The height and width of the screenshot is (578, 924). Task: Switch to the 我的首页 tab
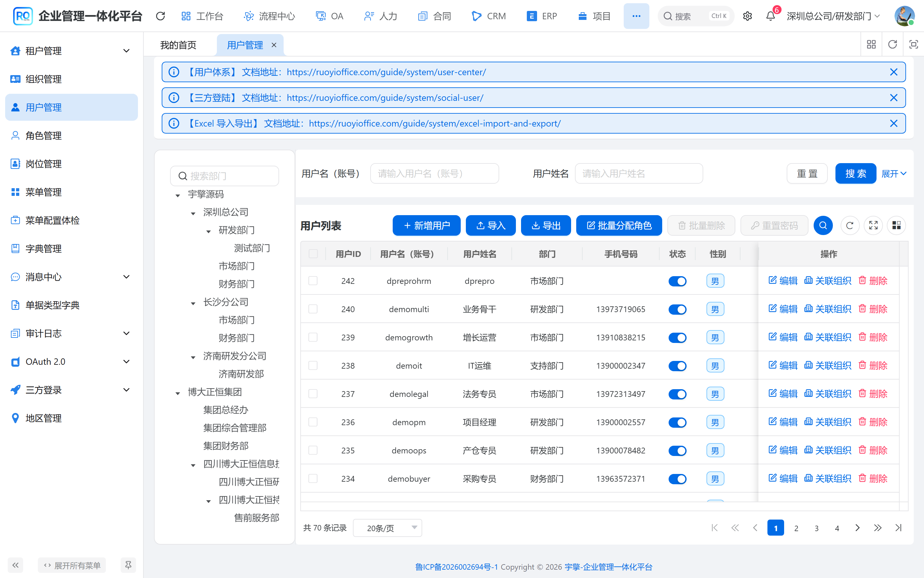pos(178,45)
